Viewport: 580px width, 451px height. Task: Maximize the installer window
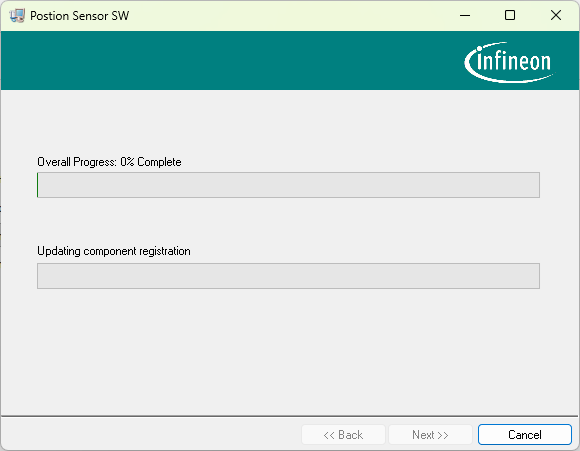coord(510,16)
